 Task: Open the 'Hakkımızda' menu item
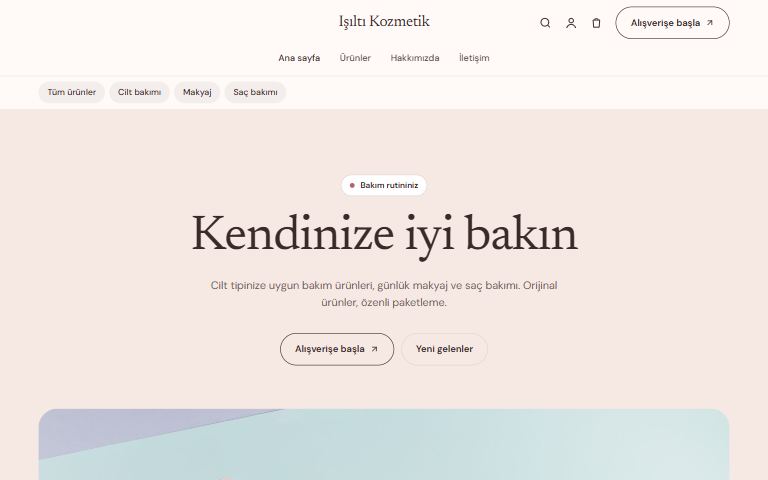coord(415,58)
